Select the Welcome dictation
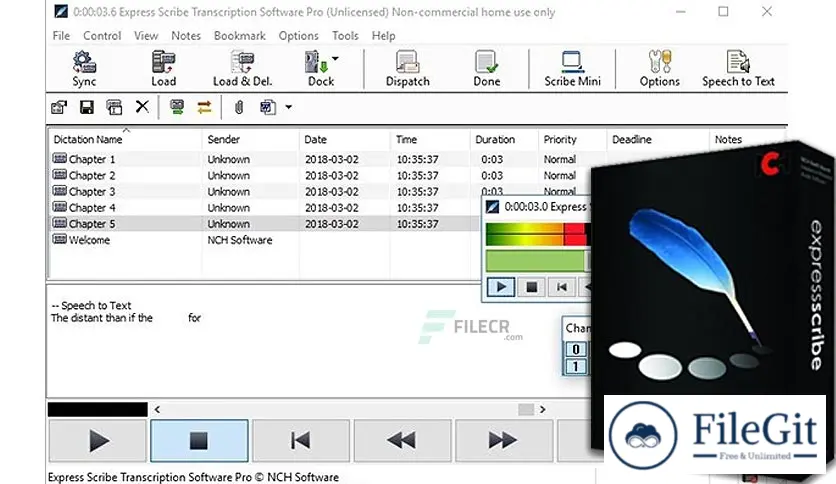Image resolution: width=836 pixels, height=484 pixels. 81,240
